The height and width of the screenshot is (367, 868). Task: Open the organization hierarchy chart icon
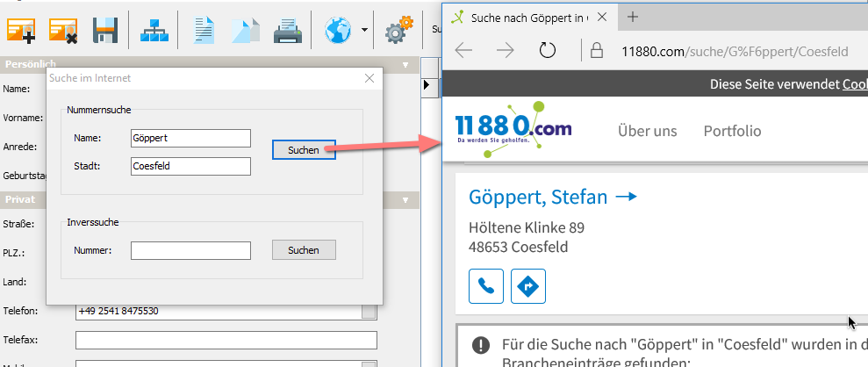point(153,31)
